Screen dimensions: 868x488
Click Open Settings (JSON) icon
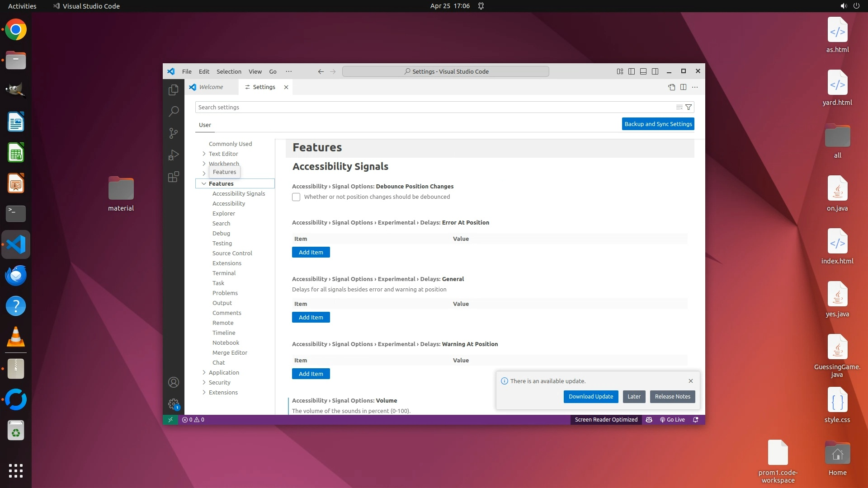coord(671,87)
